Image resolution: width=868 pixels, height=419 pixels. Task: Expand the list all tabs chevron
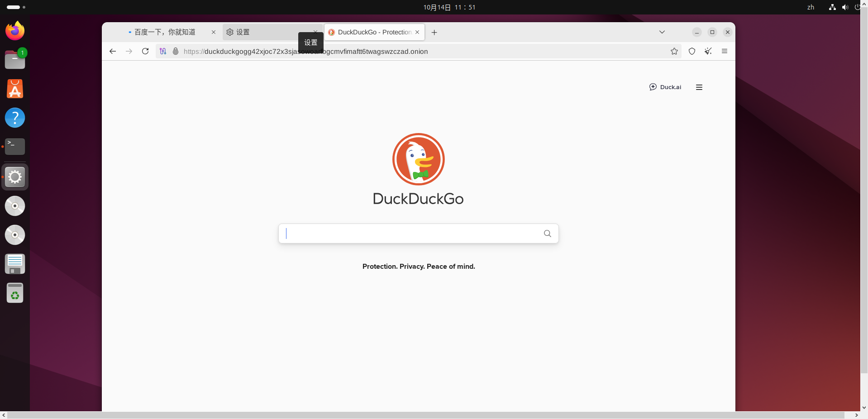(x=662, y=32)
